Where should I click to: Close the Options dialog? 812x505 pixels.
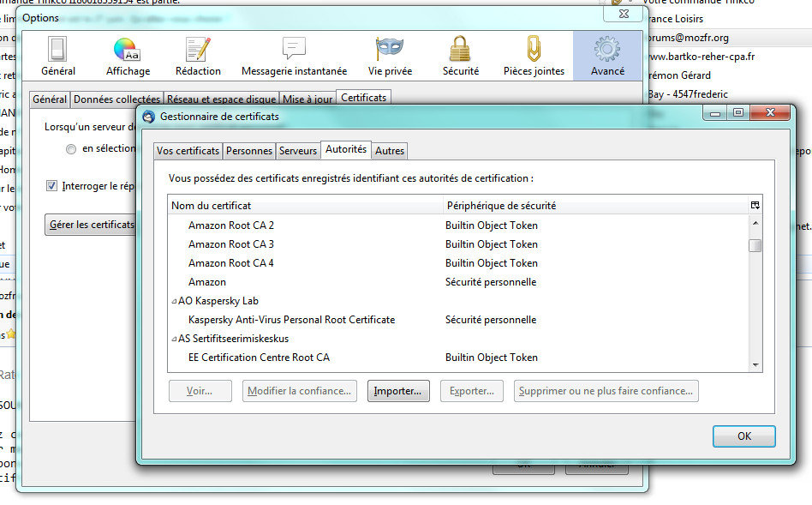pyautogui.click(x=624, y=14)
